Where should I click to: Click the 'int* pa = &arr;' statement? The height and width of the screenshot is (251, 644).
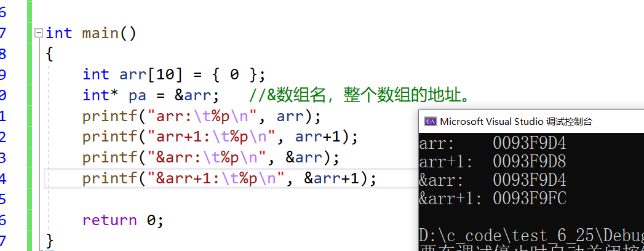tap(151, 96)
